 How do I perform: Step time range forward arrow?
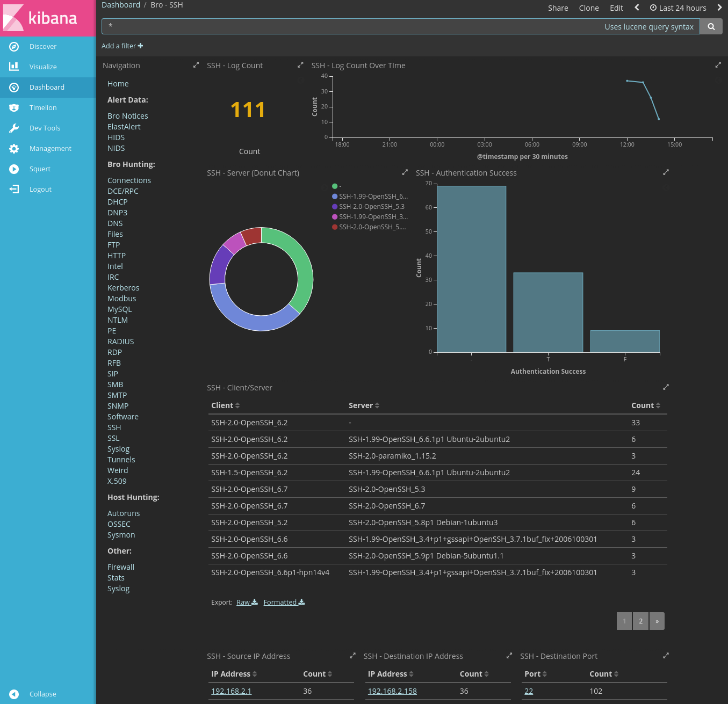click(x=719, y=8)
